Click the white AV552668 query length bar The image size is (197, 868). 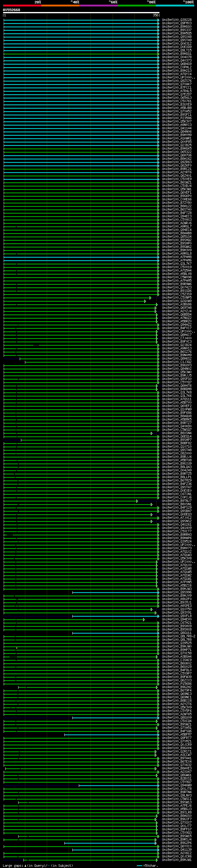[x=81, y=12]
